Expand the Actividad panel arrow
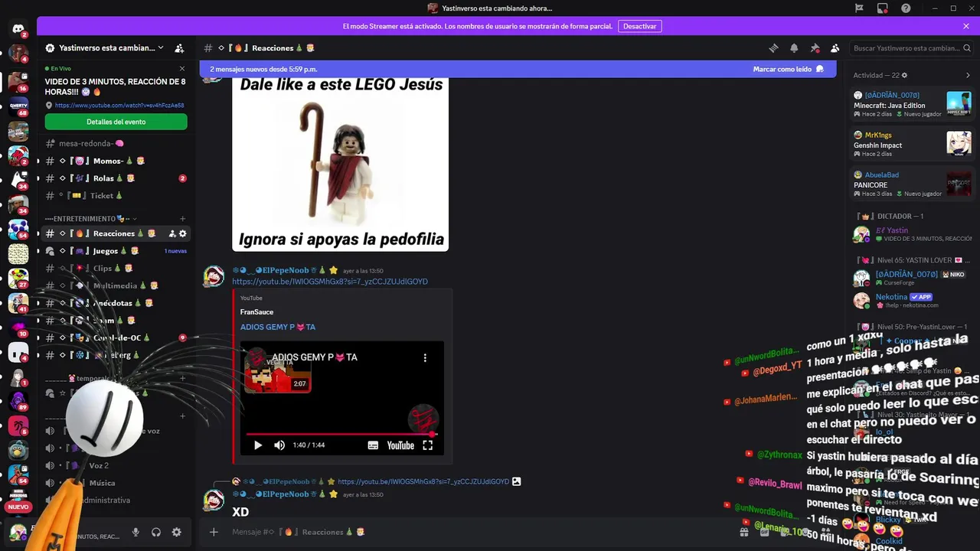 coord(968,76)
